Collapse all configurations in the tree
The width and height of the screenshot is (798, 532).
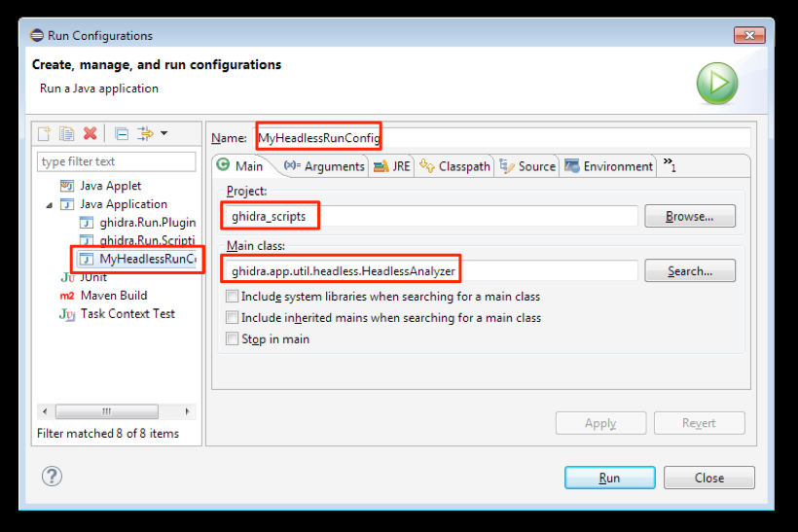tap(122, 133)
